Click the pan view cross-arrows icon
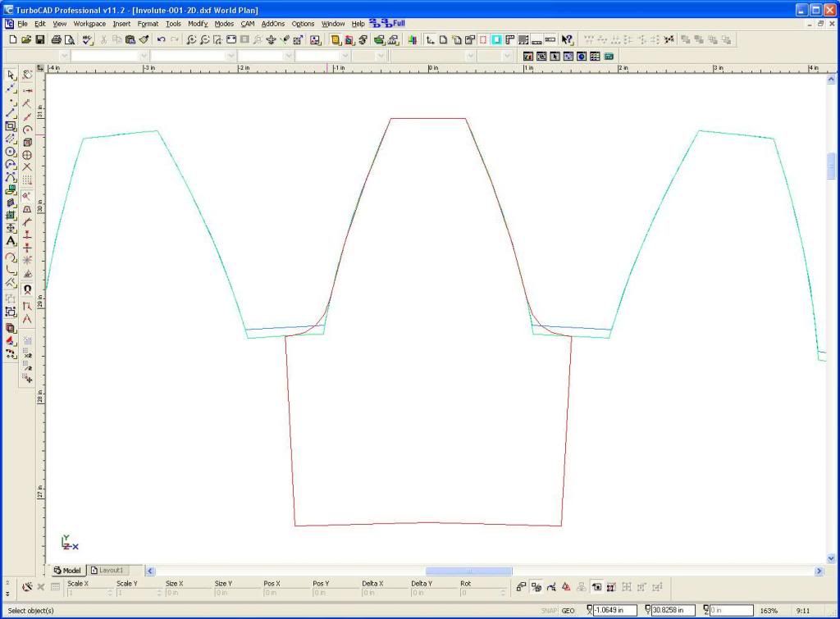 [271, 39]
